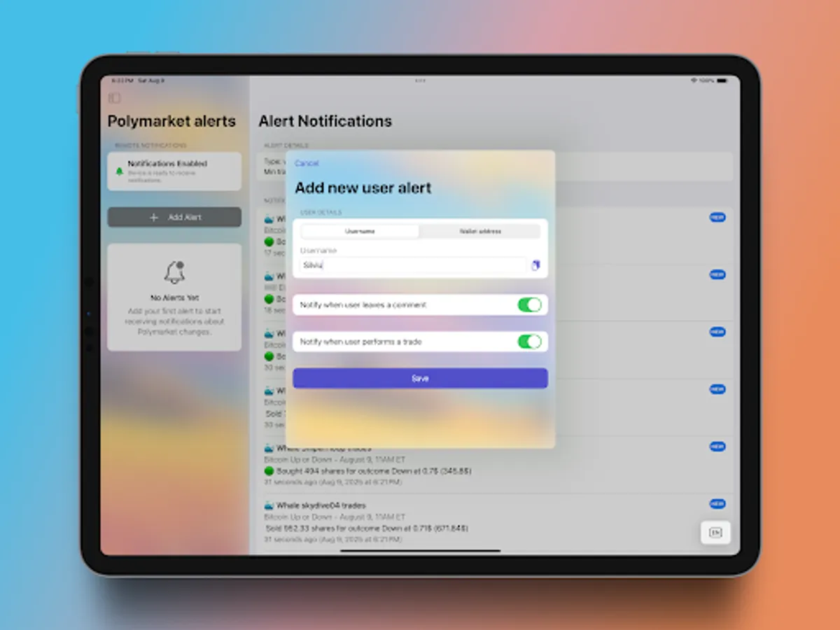Viewport: 840px width, 630px height.
Task: Click the whale icon next to Whale skydive04 trades
Action: pos(269,505)
